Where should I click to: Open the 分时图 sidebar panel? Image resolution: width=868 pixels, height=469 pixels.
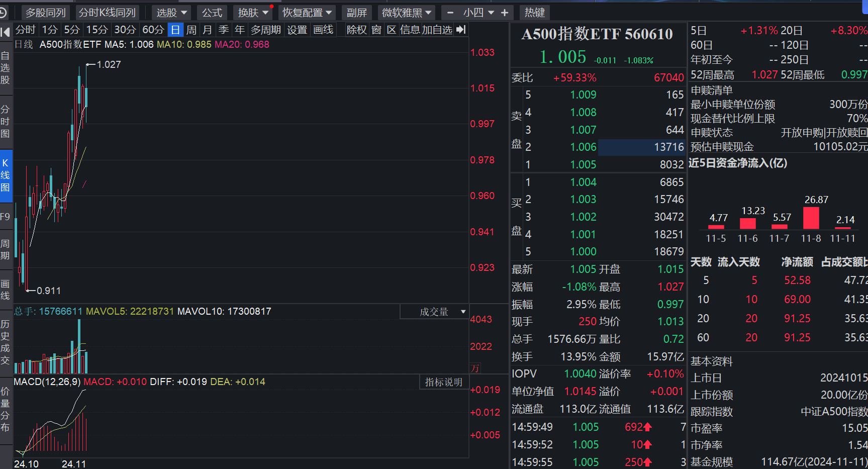6,122
